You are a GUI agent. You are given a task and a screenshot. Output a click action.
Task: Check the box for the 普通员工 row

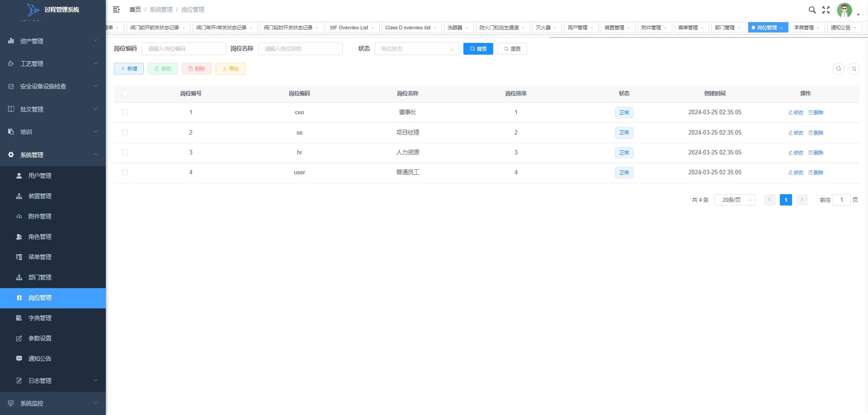tap(125, 173)
